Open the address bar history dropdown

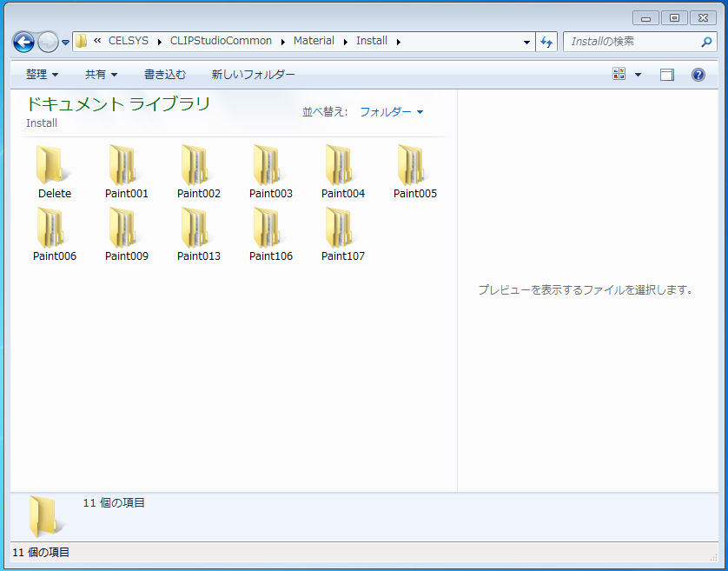(526, 42)
